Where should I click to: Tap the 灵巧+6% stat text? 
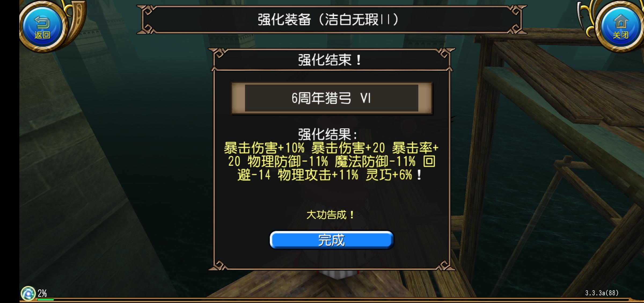pos(389,175)
